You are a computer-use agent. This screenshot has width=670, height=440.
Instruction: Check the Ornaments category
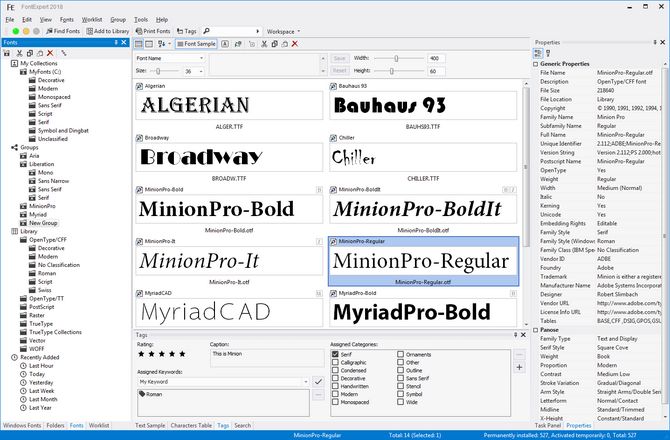[x=400, y=354]
